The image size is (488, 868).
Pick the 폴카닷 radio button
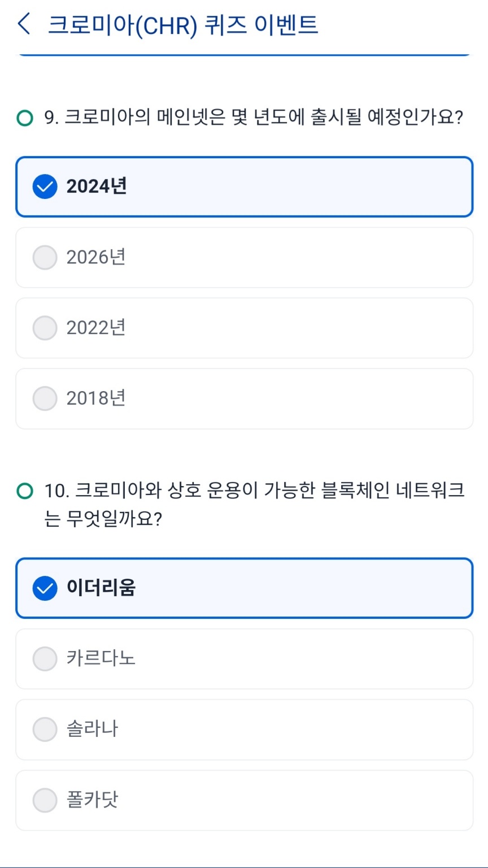coord(45,800)
